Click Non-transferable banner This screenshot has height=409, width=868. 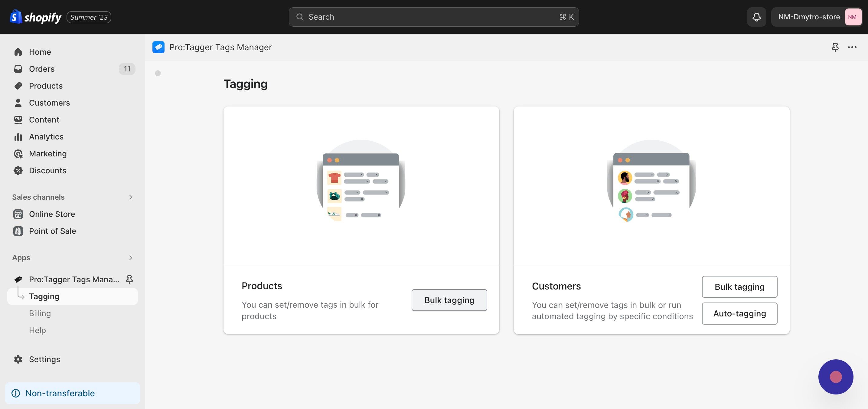[x=73, y=393]
